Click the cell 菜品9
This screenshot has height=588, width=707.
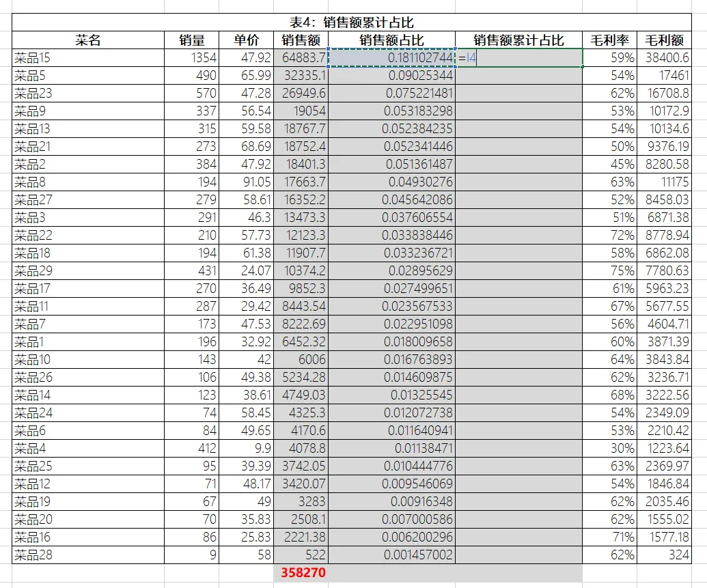point(88,111)
